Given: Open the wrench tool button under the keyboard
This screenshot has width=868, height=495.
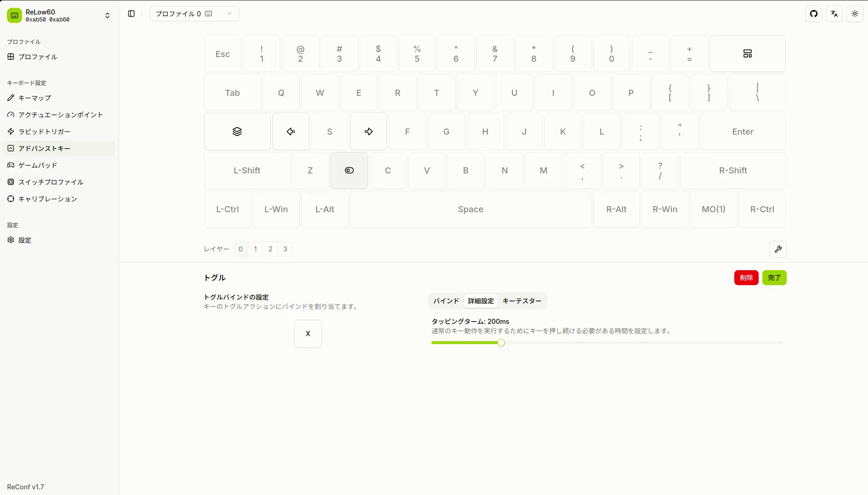Looking at the screenshot, I should click(x=778, y=249).
